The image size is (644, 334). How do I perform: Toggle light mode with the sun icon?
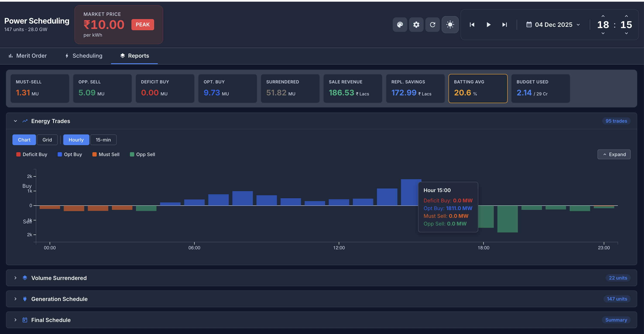[450, 24]
